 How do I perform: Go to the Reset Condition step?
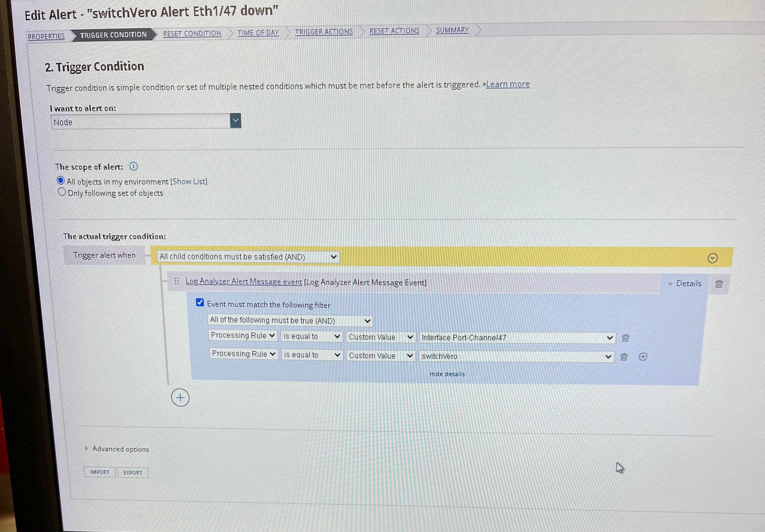coord(192,34)
